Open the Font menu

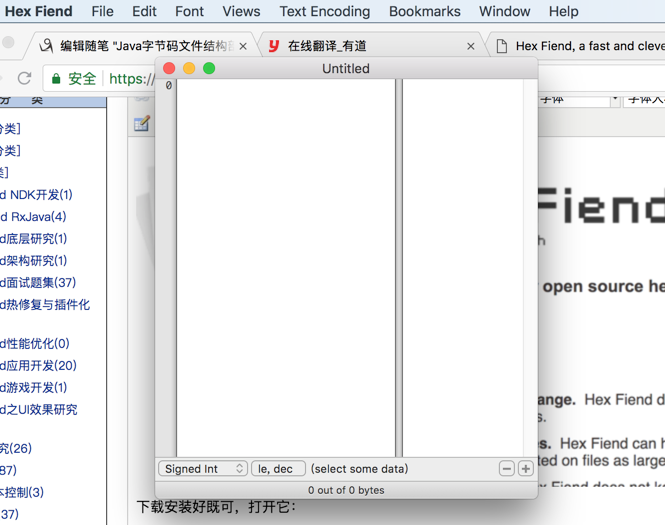(x=189, y=11)
